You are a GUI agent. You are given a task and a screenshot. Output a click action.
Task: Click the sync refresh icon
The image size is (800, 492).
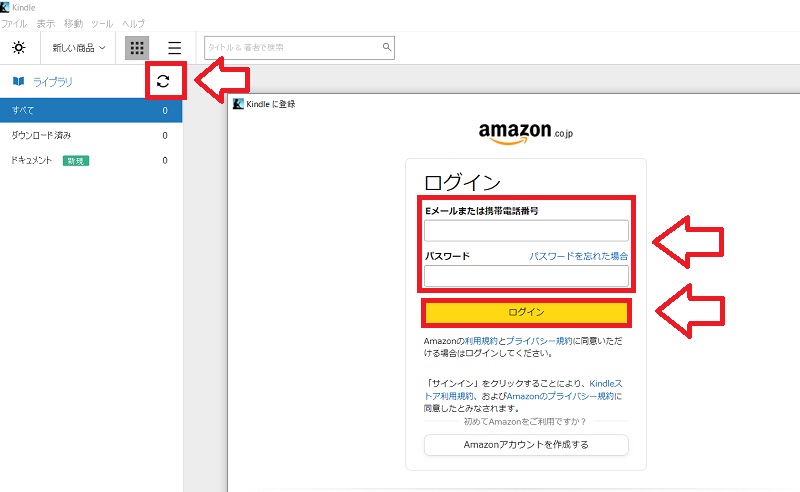coord(163,81)
